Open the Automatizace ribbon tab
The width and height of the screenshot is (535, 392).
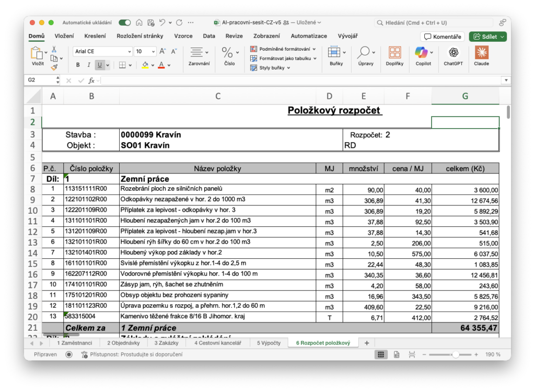(x=309, y=36)
